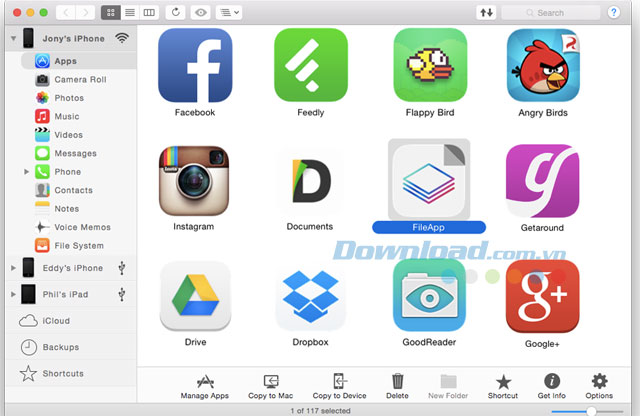Select the Google Drive app icon

click(x=196, y=296)
